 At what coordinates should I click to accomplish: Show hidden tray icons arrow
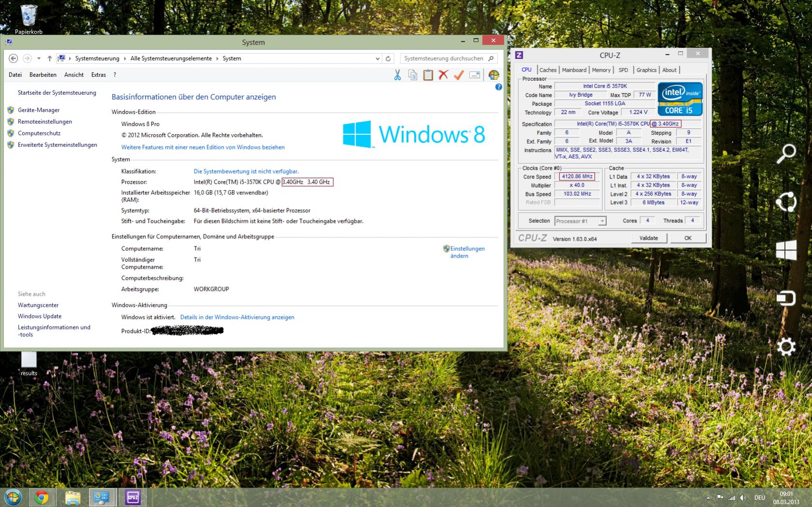coord(709,497)
